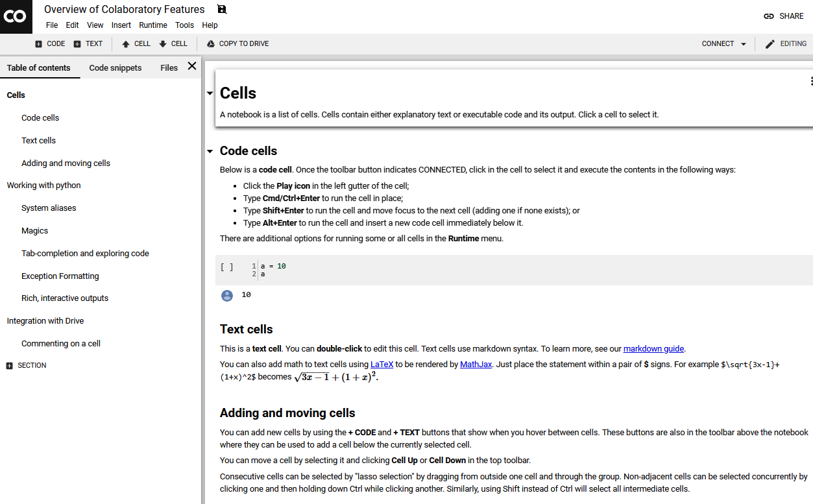Go to Commenting on a cell entry
This screenshot has width=813, height=504.
(x=61, y=344)
